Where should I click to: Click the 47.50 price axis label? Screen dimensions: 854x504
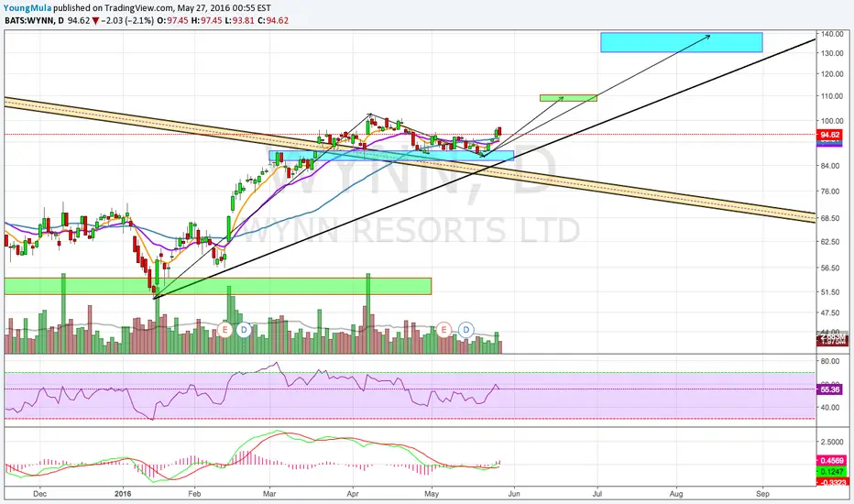[x=830, y=313]
